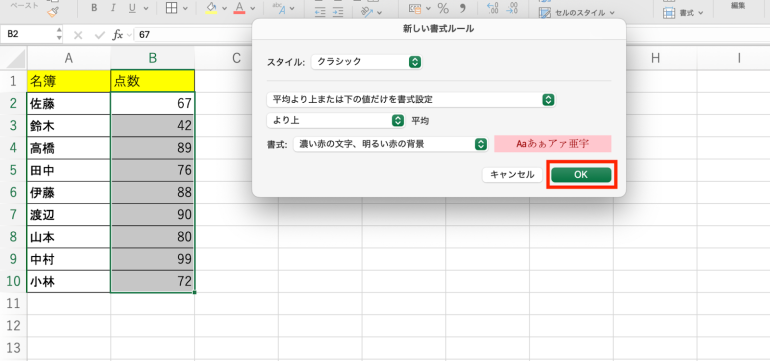
Task: Open the font color dropdown arrow
Action: 252,8
